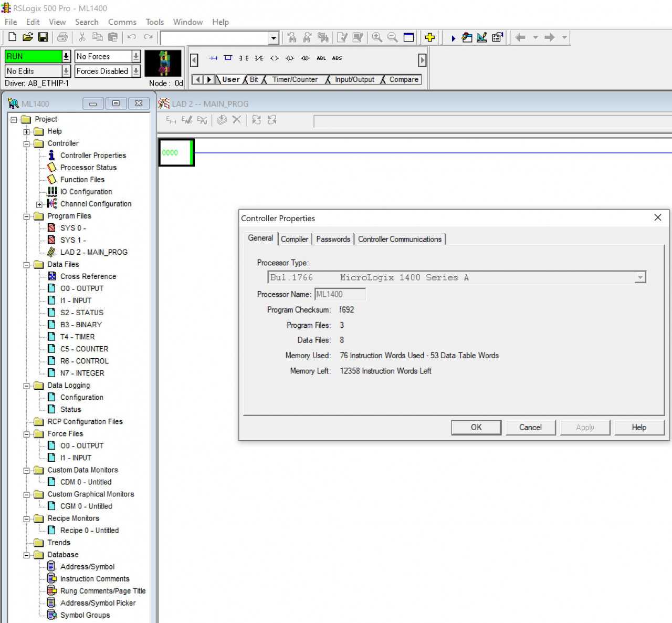
Task: Open Address/Symbol in Database folder
Action: click(x=87, y=567)
